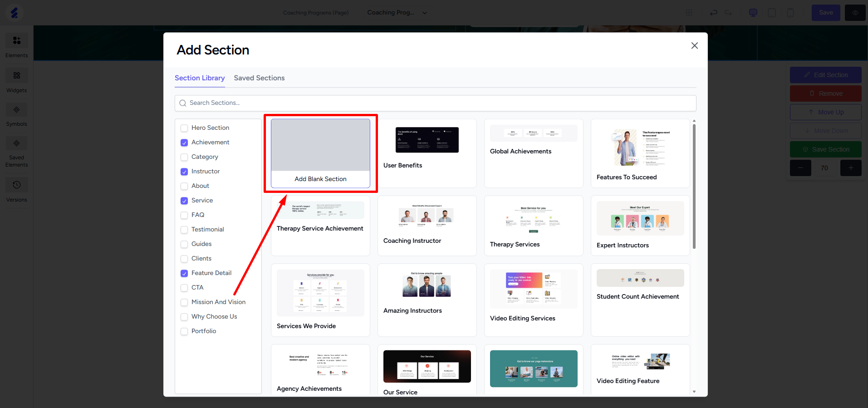Click the Remove button
Image resolution: width=868 pixels, height=408 pixels.
point(826,93)
